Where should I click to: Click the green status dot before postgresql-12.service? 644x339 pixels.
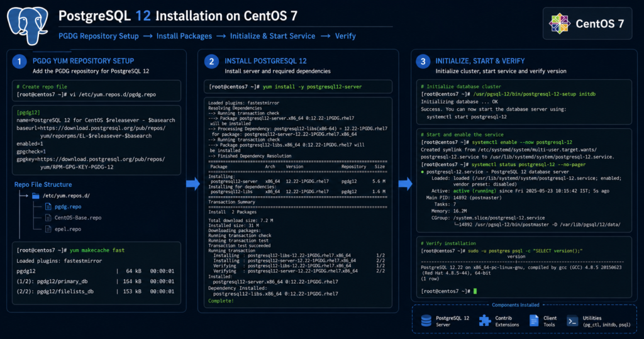click(422, 172)
